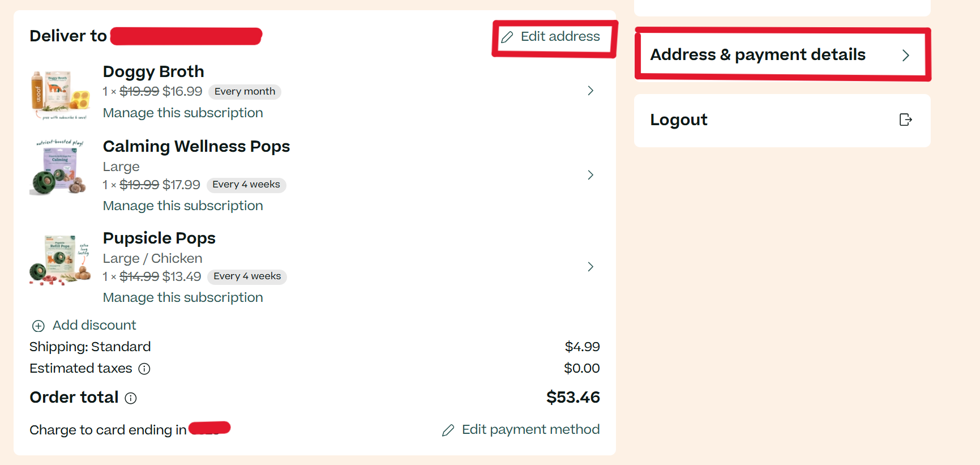Click Manage this subscription under Doggy Broth
This screenshot has width=980, height=465.
(183, 113)
